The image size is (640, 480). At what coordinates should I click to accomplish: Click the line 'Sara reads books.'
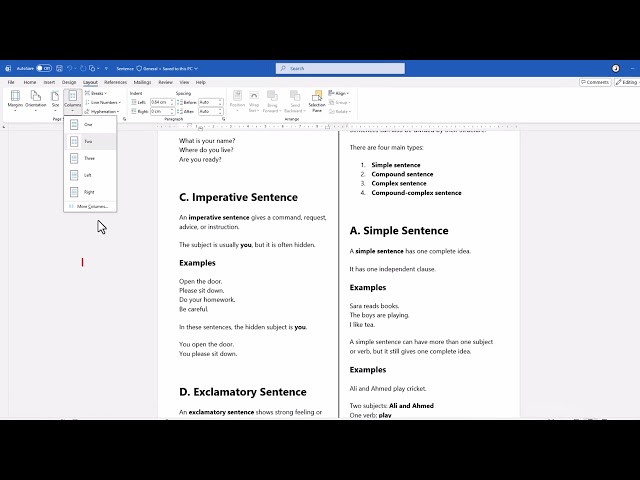374,306
